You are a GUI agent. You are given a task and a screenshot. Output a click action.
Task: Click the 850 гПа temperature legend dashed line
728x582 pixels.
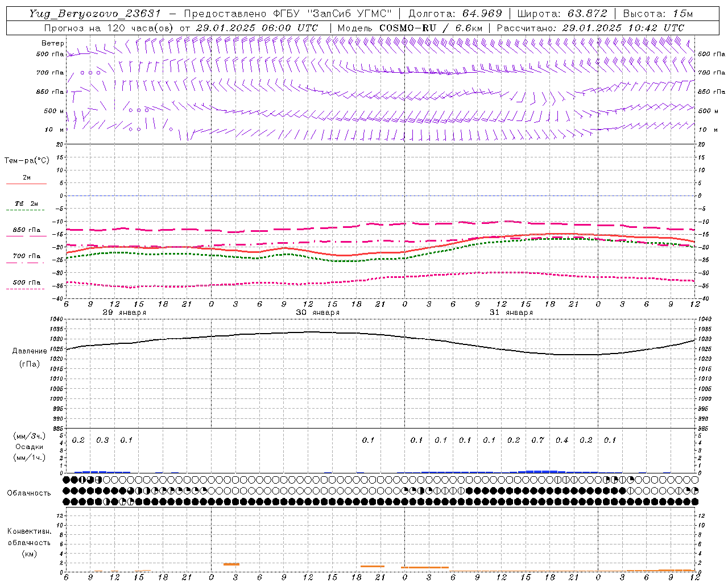tap(26, 236)
